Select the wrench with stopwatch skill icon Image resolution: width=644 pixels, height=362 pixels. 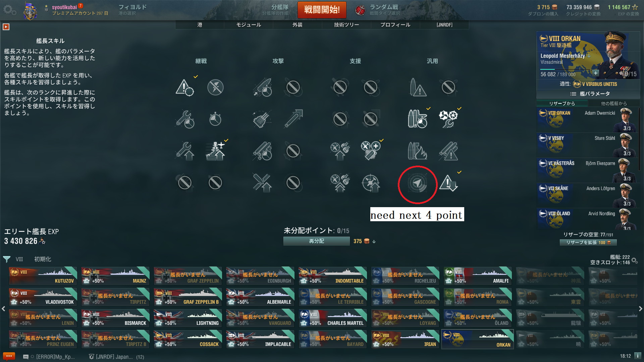[184, 119]
